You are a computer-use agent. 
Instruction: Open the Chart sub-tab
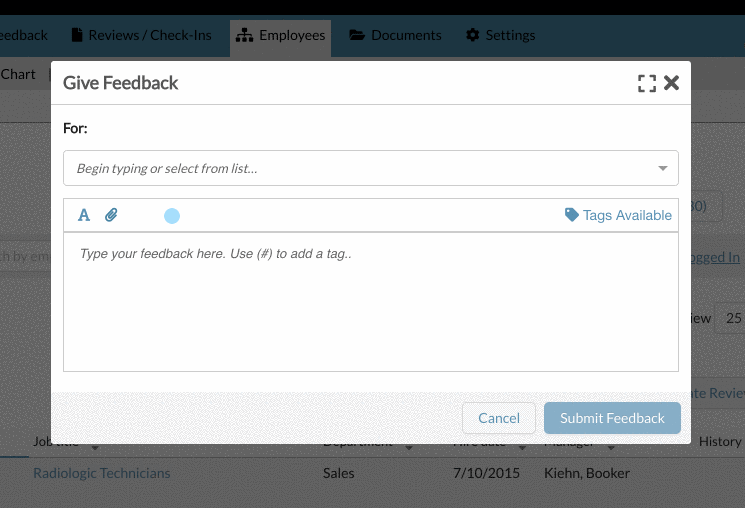pos(18,75)
